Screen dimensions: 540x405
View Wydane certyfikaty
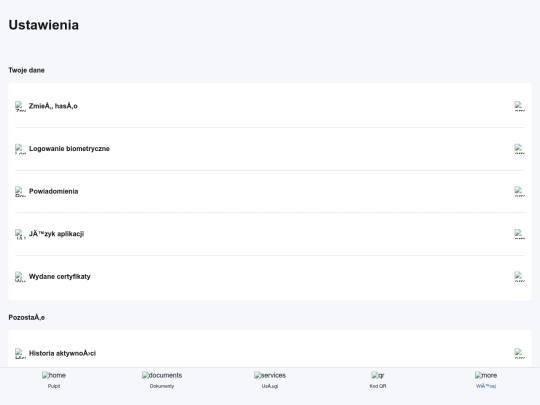(x=270, y=277)
